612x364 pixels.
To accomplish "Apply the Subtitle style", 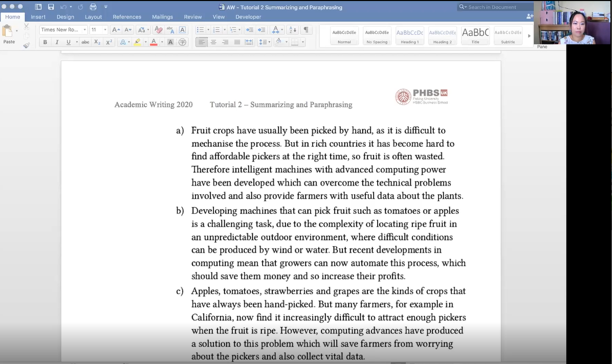I will tap(508, 36).
